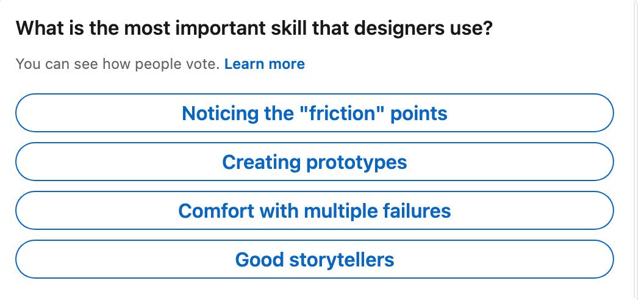This screenshot has height=300, width=644.
Task: Learn more about poll vote visibility
Action: click(x=264, y=64)
